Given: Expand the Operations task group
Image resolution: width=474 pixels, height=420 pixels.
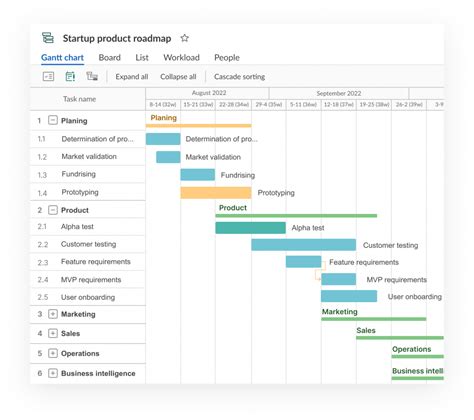Looking at the screenshot, I should [x=53, y=353].
